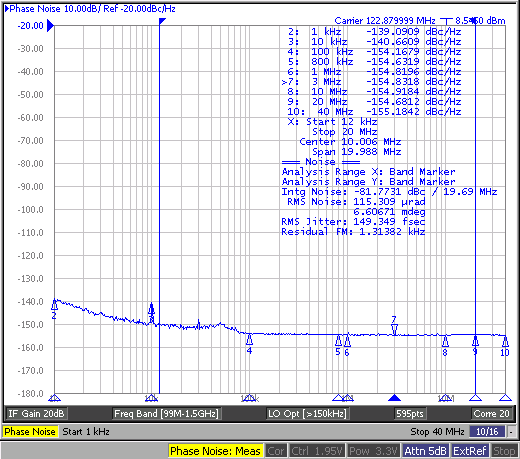Click the Stop 20 MHz band text
Image resolution: width=520 pixels, height=459 pixels.
point(345,132)
